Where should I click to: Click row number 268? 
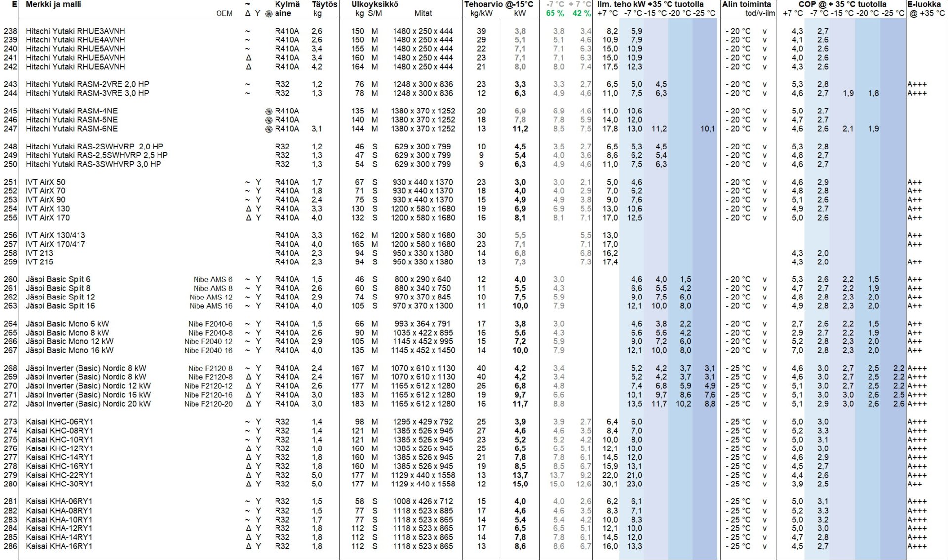[10, 368]
